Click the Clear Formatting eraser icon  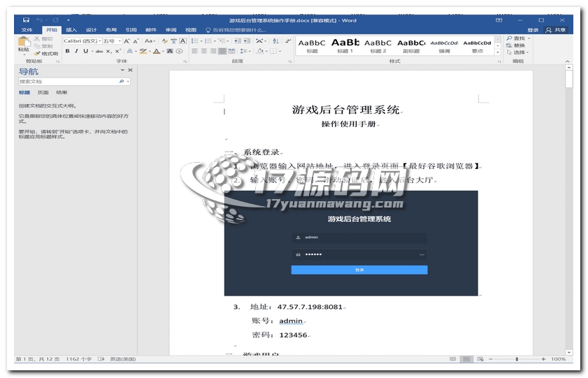pos(164,41)
